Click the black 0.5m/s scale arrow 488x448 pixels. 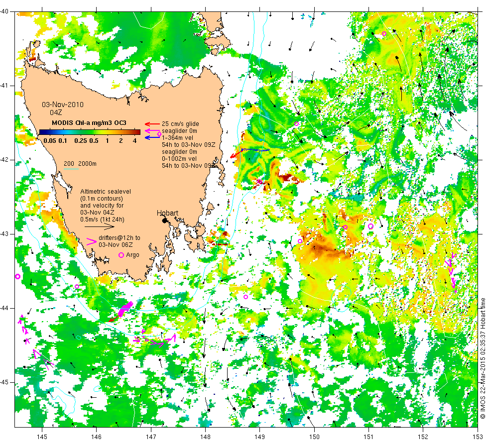click(x=100, y=227)
